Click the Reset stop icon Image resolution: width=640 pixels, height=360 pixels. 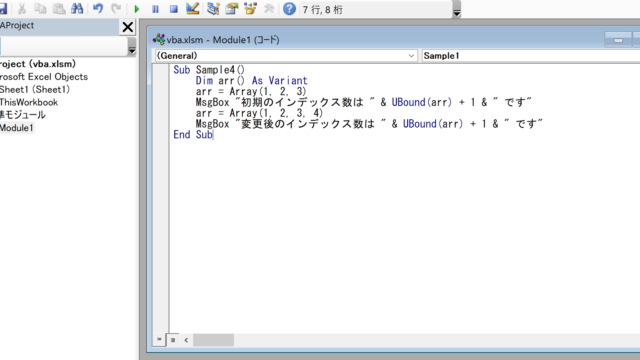[x=174, y=9]
